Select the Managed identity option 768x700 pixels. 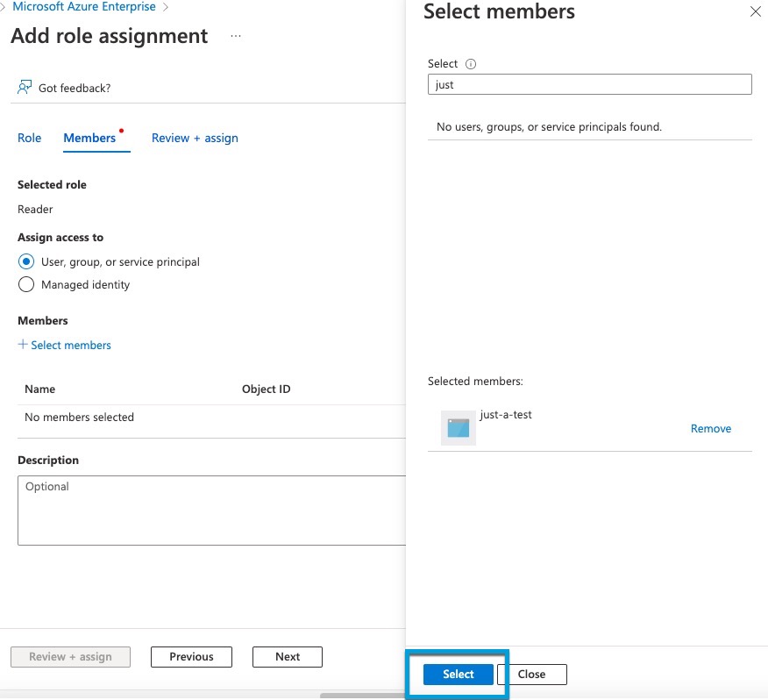(x=26, y=284)
